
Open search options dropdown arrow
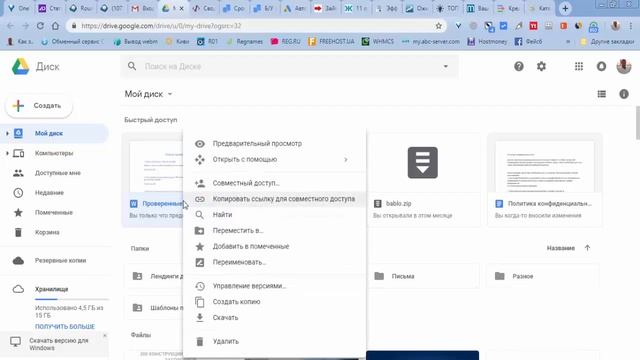click(446, 66)
